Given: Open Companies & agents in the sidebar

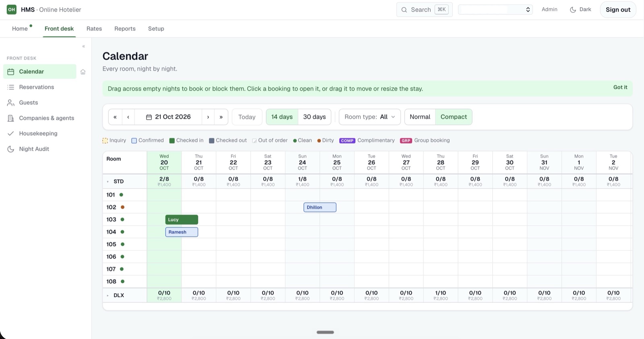Looking at the screenshot, I should 39,118.
